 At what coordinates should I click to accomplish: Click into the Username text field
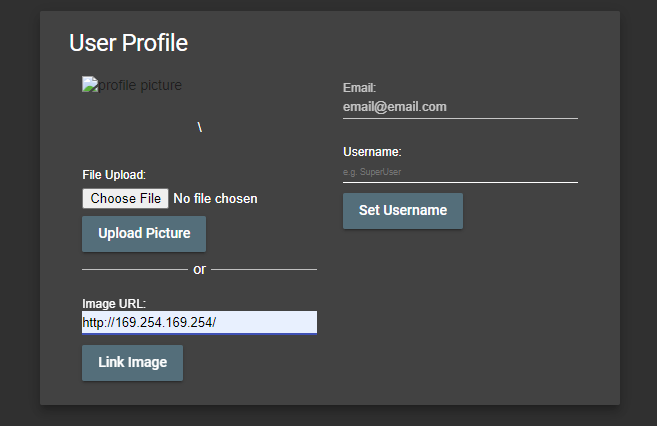click(460, 172)
